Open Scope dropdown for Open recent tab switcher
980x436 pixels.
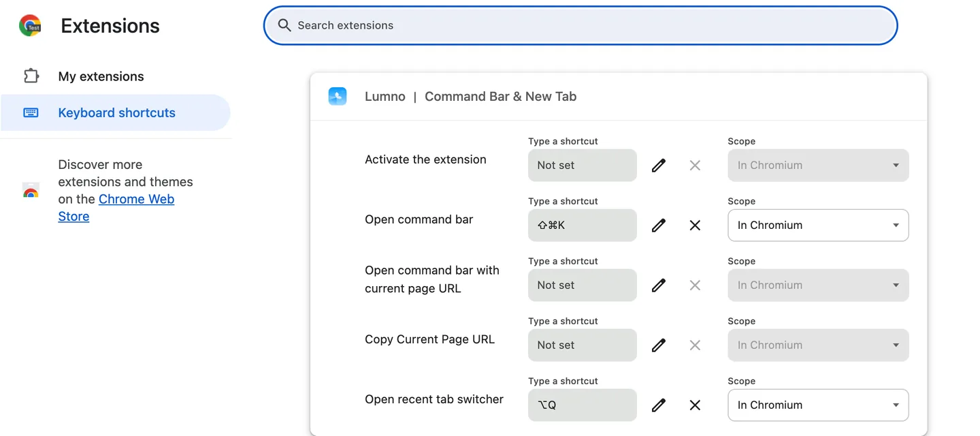pyautogui.click(x=818, y=405)
